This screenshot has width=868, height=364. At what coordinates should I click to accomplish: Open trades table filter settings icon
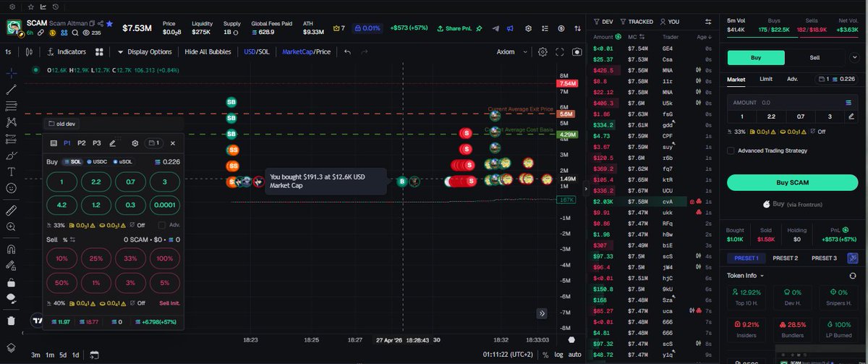pos(710,22)
